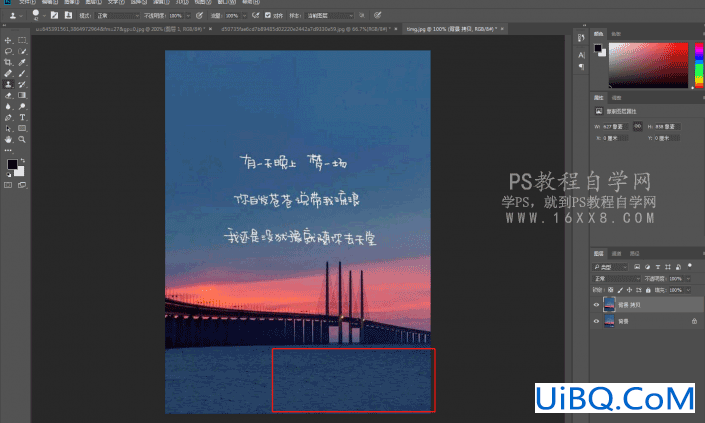This screenshot has height=423, width=705.
Task: Select the Brush tool
Action: (22, 73)
